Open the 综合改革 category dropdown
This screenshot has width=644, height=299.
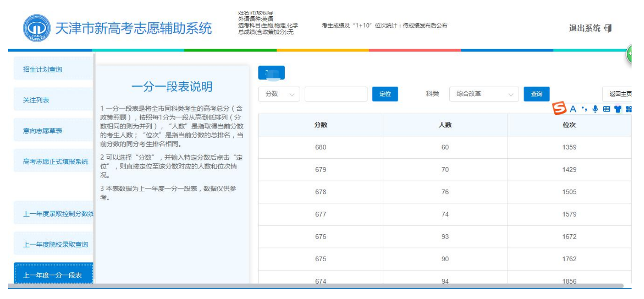[x=484, y=94]
